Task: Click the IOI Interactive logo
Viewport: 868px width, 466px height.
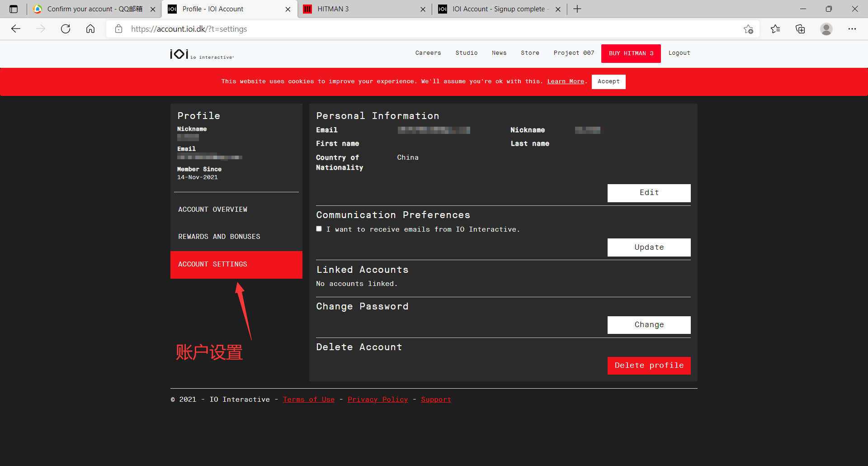Action: pos(202,54)
